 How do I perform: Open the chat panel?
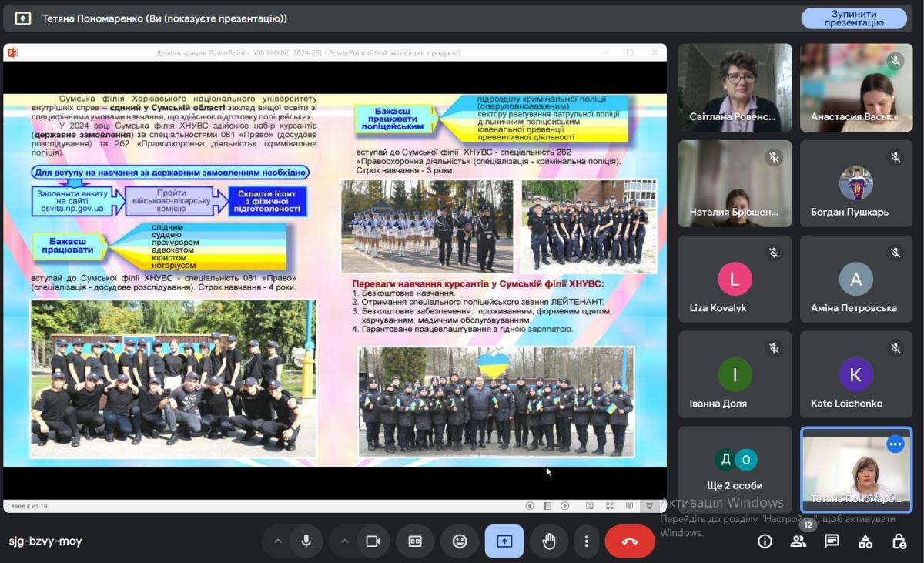click(x=832, y=541)
